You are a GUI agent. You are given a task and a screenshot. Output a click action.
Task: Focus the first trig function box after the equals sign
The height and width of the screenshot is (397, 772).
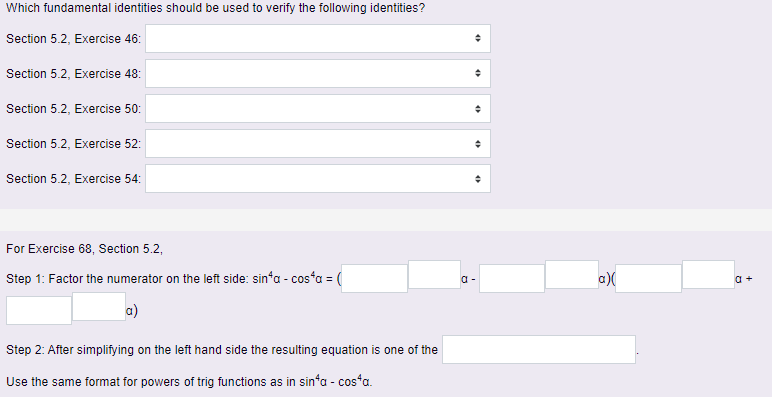(374, 278)
